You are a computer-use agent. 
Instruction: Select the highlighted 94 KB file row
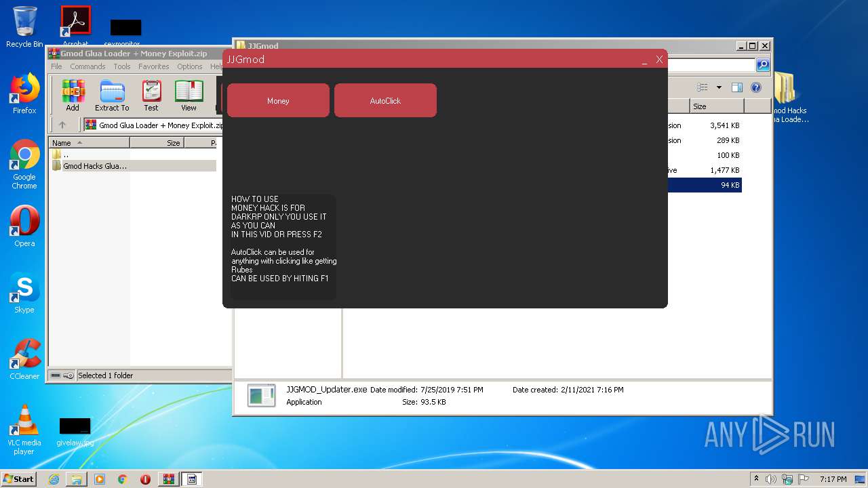705,185
